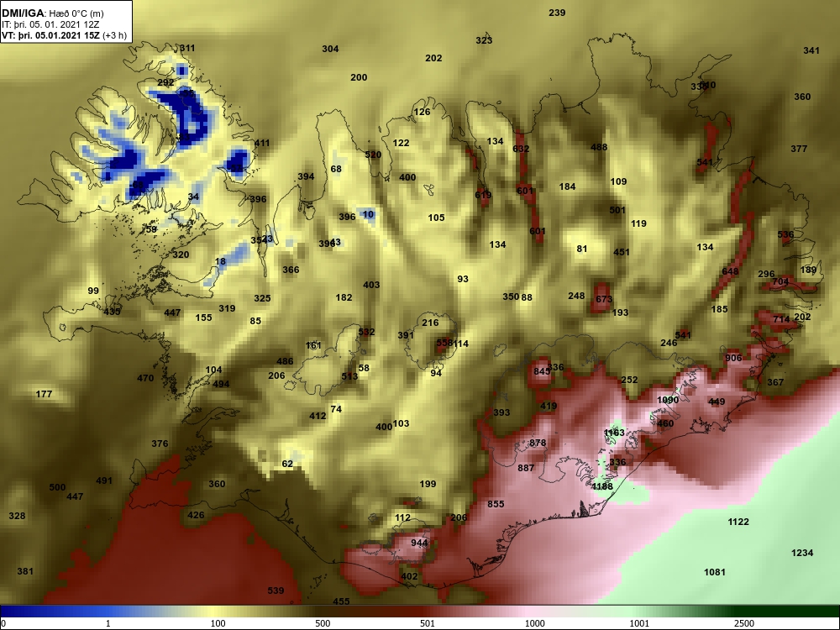Click the map value 199
Screen dimensions: 840x630
428,484
